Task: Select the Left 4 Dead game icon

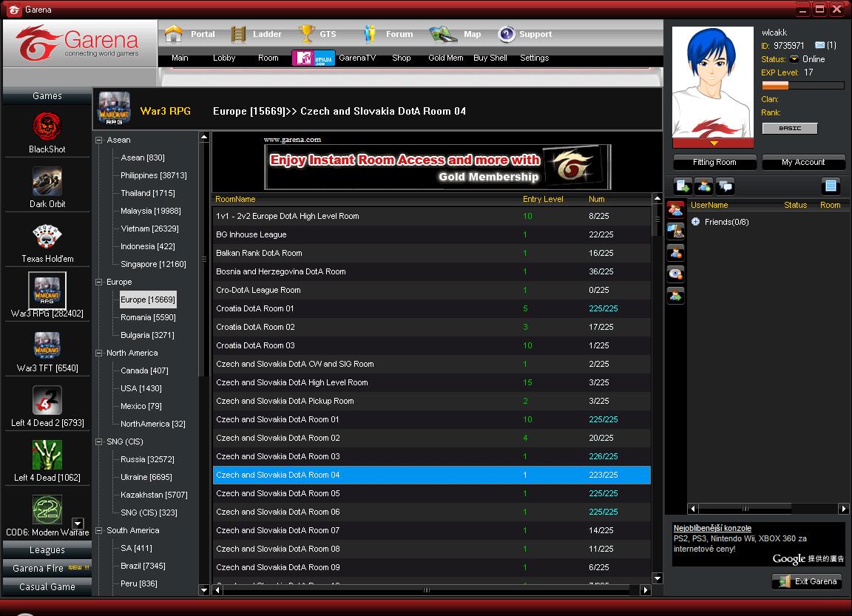Action: (47, 455)
